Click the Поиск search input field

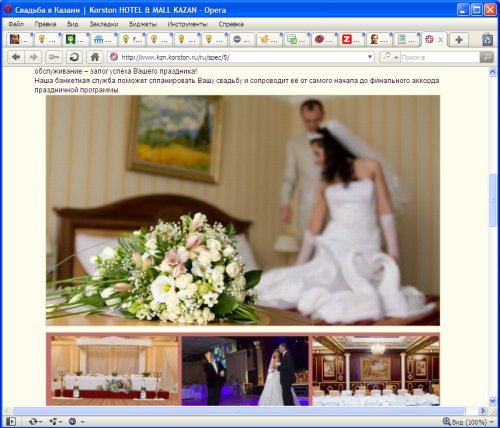click(439, 57)
